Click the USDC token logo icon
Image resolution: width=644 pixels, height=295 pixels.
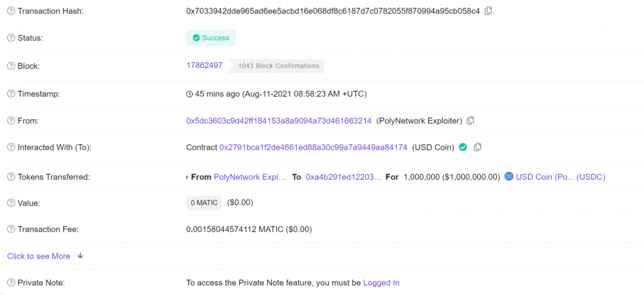509,176
